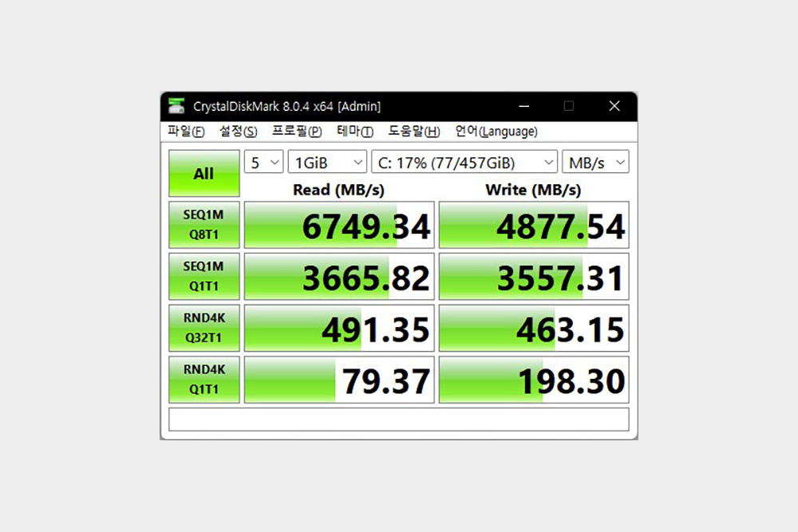798x532 pixels.
Task: Run the SEQ1M Q8T1 test
Action: pos(204,225)
